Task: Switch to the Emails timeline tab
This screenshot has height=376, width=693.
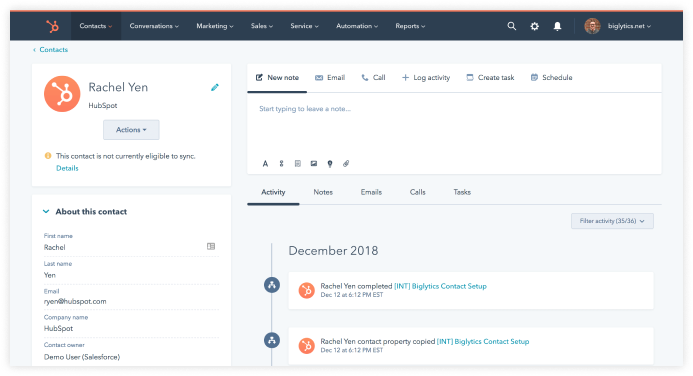Action: pos(371,192)
